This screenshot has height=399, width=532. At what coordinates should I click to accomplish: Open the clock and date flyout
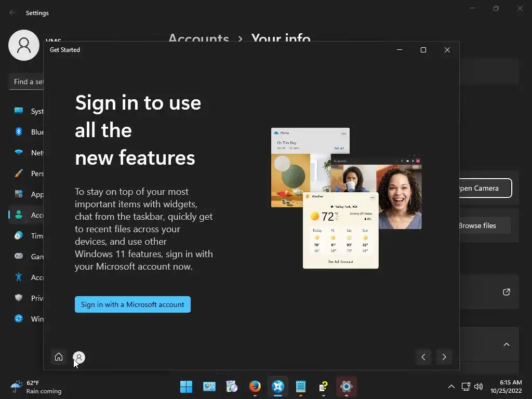click(x=506, y=387)
